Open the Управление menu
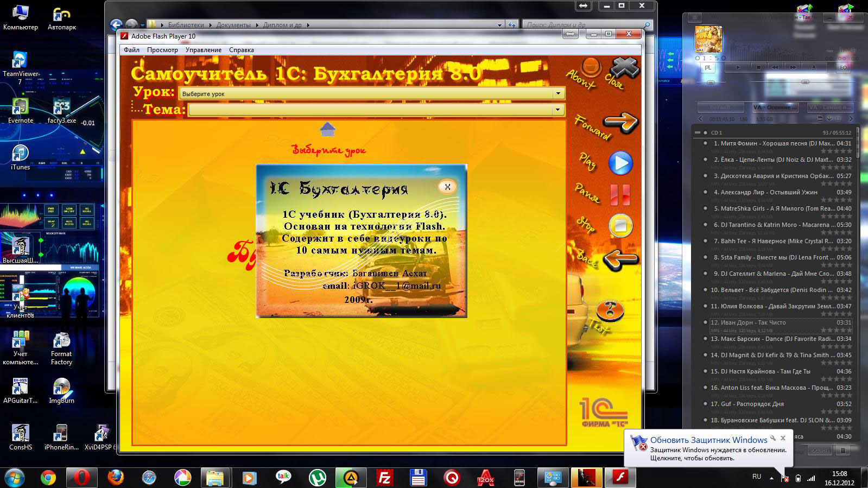This screenshot has width=868, height=488. coord(203,50)
